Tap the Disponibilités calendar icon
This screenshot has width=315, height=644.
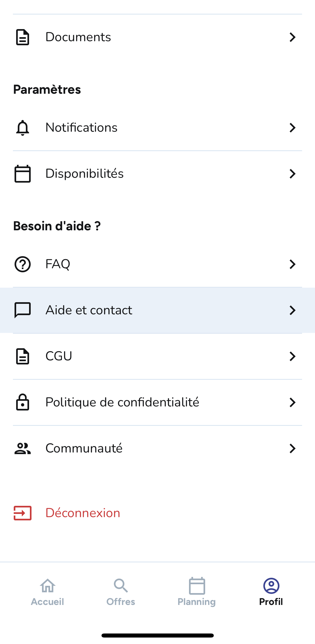23,174
